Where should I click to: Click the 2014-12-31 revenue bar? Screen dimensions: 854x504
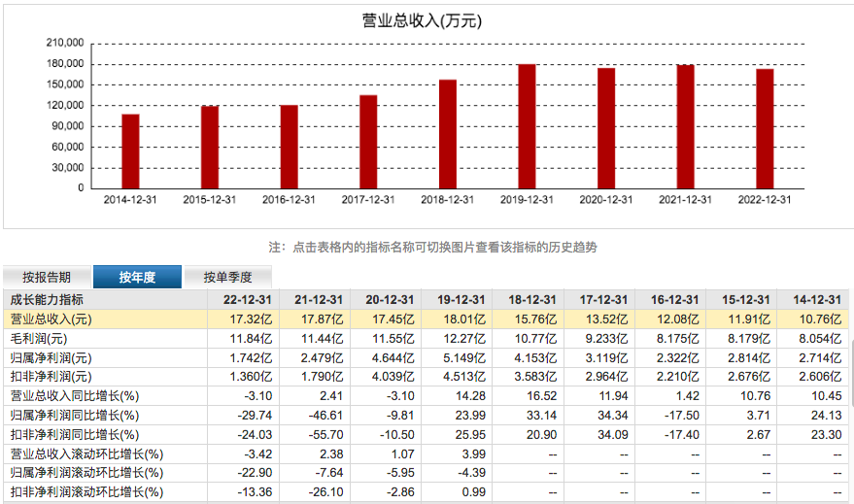pyautogui.click(x=130, y=151)
